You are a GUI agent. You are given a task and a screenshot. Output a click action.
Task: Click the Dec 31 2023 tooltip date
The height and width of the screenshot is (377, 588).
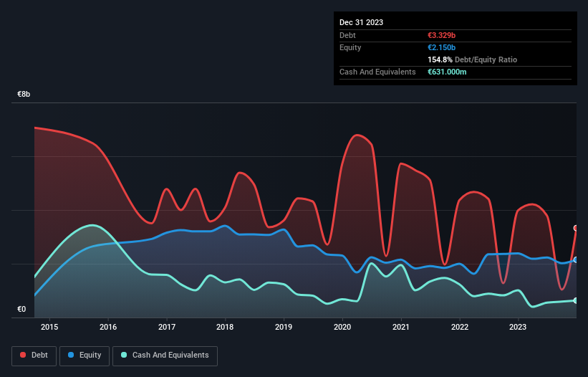pyautogui.click(x=361, y=22)
